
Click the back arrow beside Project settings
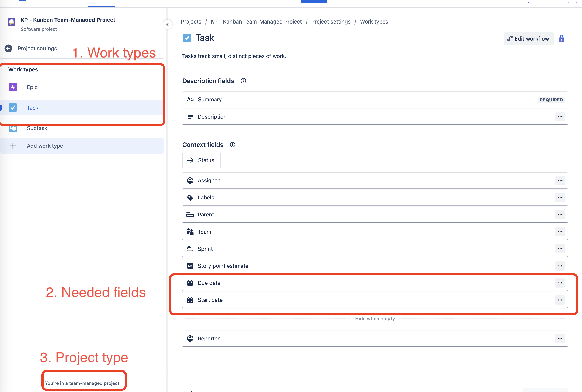click(x=8, y=48)
